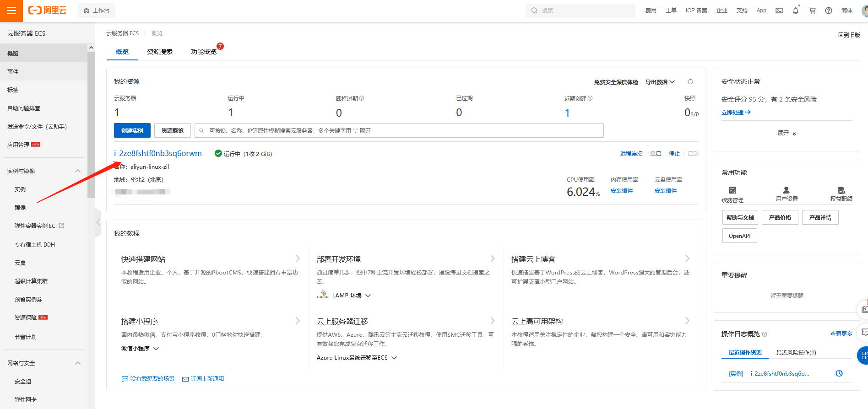Open the App link in header

pos(761,11)
